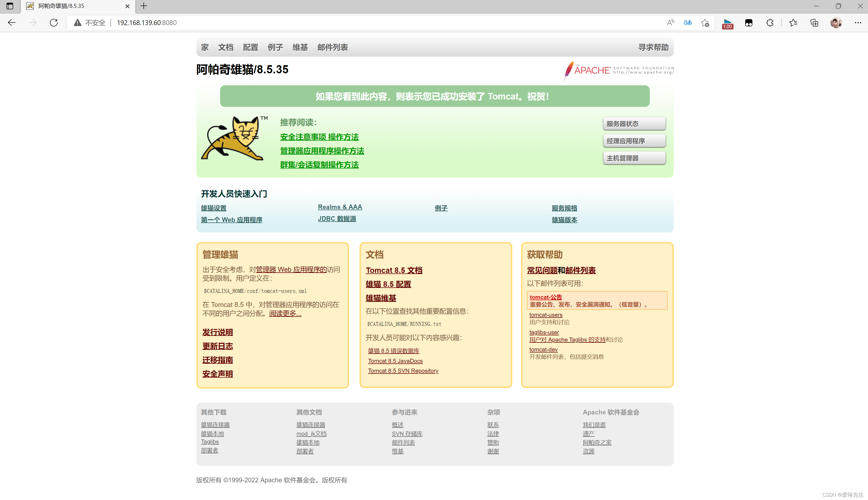Open the Extensions puzzle icon
The image size is (868, 500).
pyautogui.click(x=770, y=23)
